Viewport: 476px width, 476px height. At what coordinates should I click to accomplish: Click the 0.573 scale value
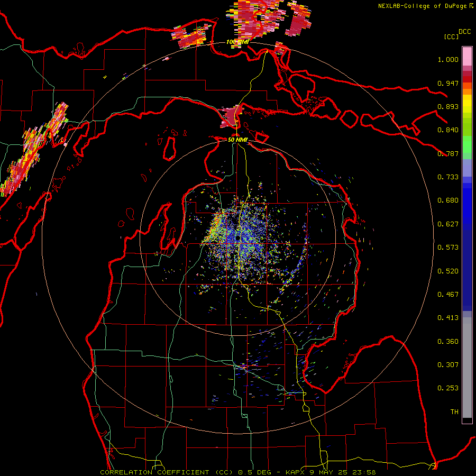tap(448, 248)
